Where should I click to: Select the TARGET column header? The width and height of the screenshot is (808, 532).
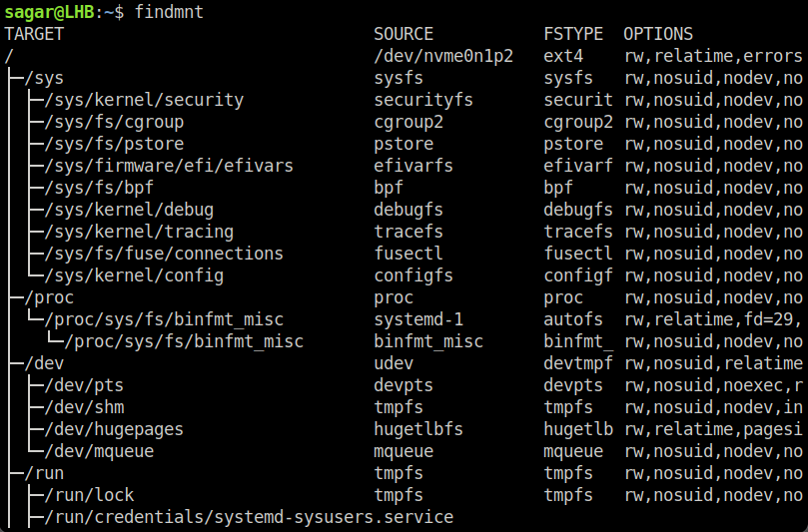pos(34,34)
